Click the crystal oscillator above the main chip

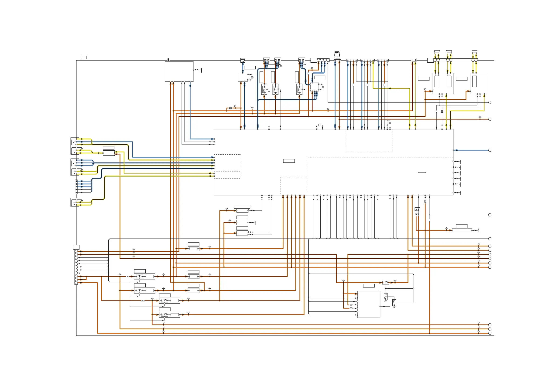(x=320, y=125)
